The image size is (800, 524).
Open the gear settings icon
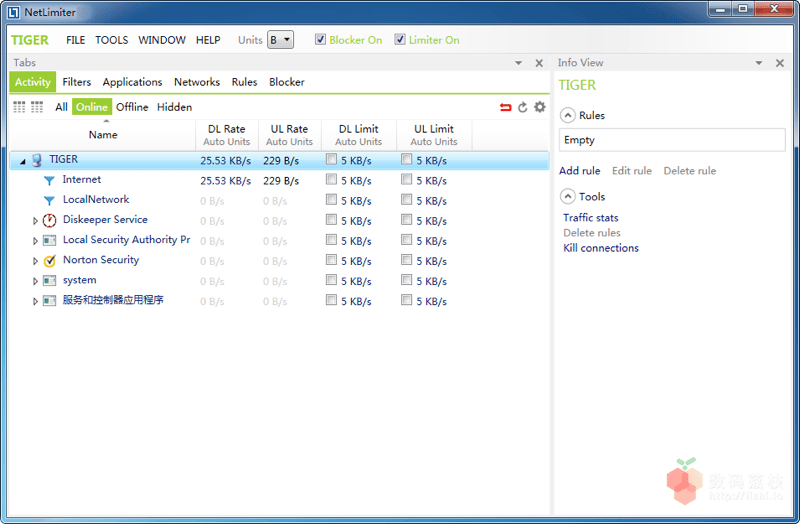coord(539,107)
